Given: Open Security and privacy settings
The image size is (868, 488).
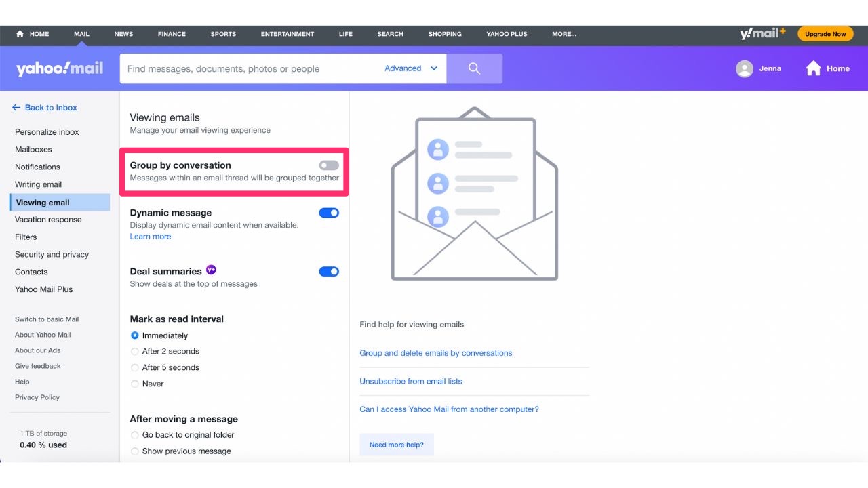Looking at the screenshot, I should [52, 255].
